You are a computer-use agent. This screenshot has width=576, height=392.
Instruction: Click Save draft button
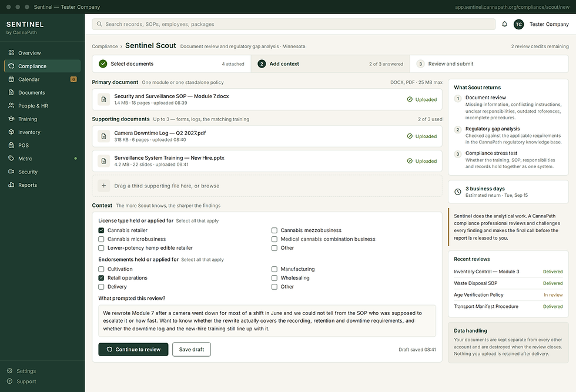192,349
